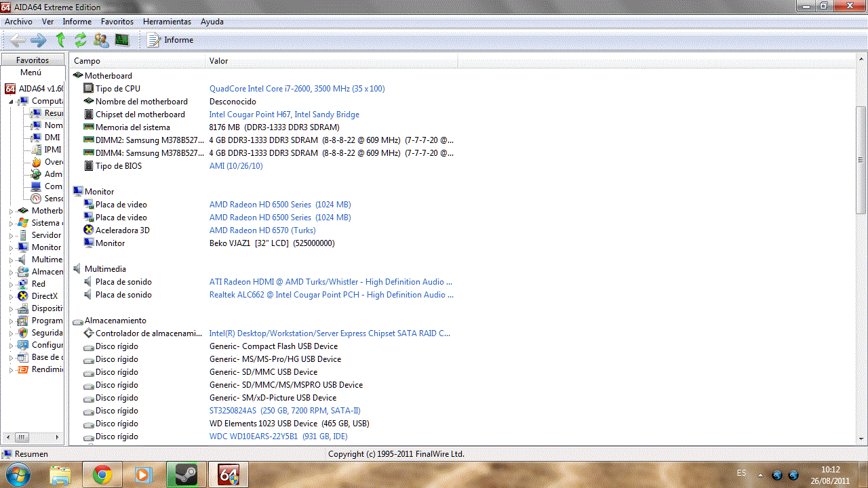Click the blue Forward arrow button
This screenshot has height=488, width=868.
39,40
